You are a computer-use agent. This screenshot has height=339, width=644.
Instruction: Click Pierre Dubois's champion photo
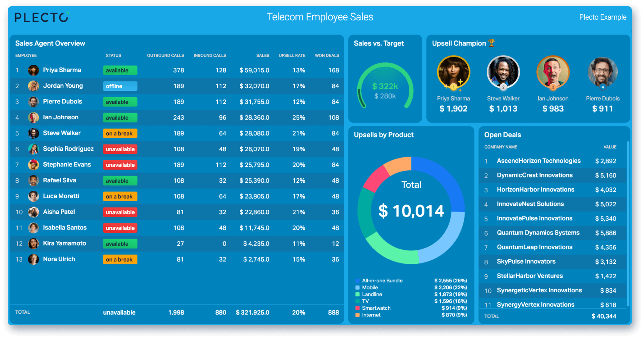coord(602,72)
